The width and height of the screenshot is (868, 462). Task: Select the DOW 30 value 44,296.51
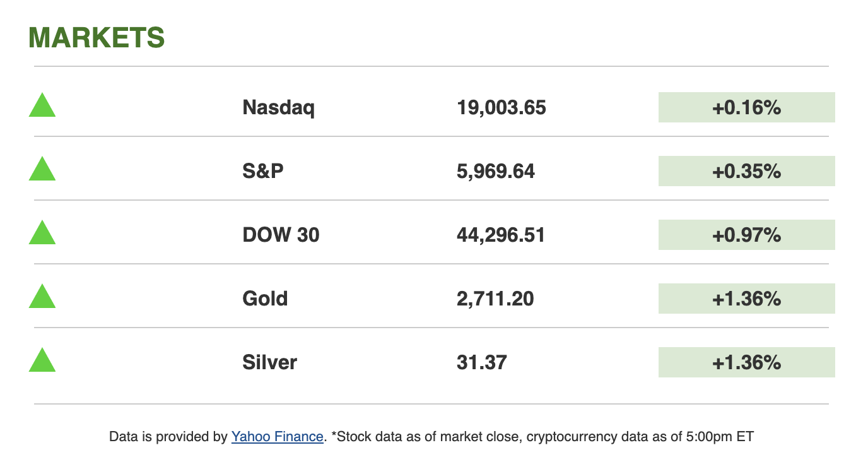(500, 235)
